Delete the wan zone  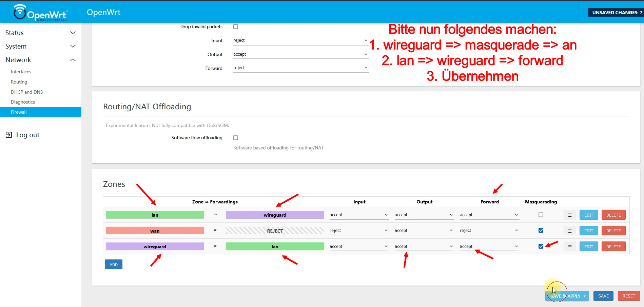(x=613, y=231)
